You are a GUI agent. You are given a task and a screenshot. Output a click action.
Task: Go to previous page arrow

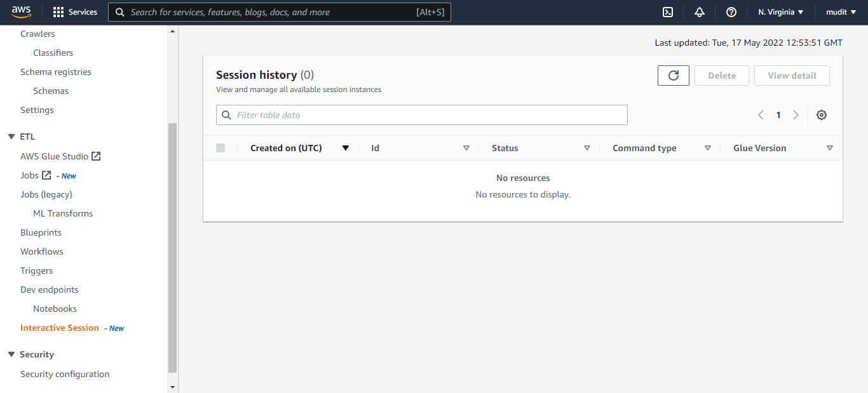[x=761, y=115]
